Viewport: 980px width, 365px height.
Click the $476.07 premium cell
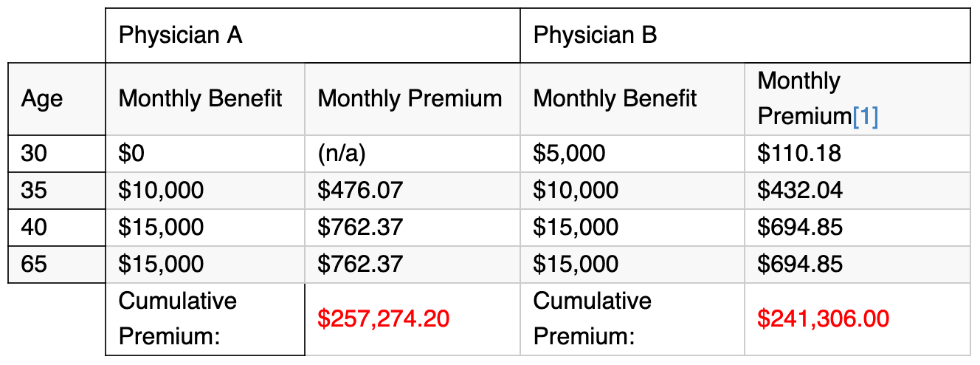click(412, 191)
